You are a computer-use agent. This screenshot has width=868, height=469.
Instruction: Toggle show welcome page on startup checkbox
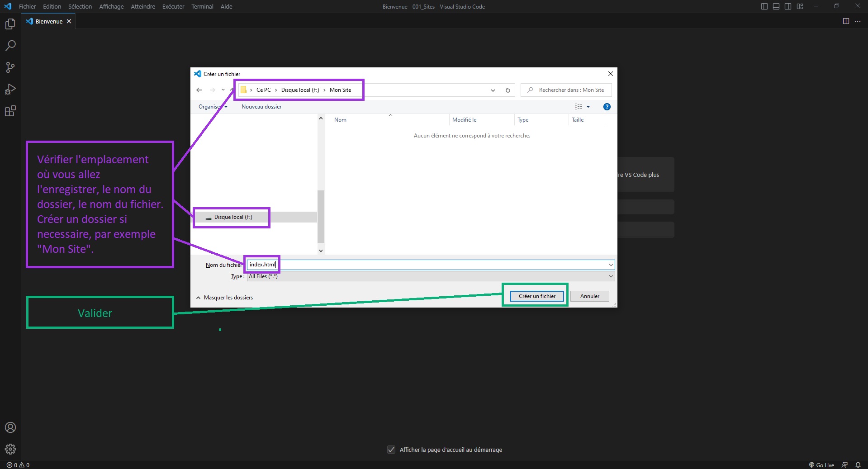[391, 450]
